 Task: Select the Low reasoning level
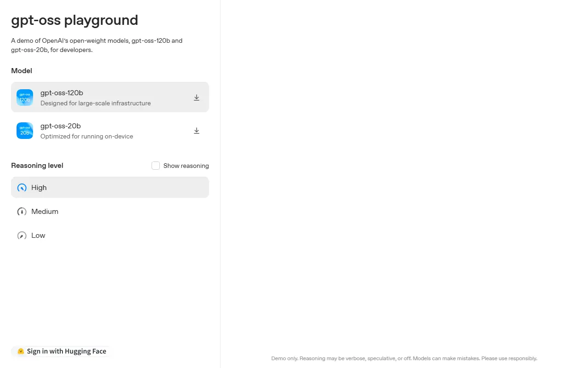(38, 235)
